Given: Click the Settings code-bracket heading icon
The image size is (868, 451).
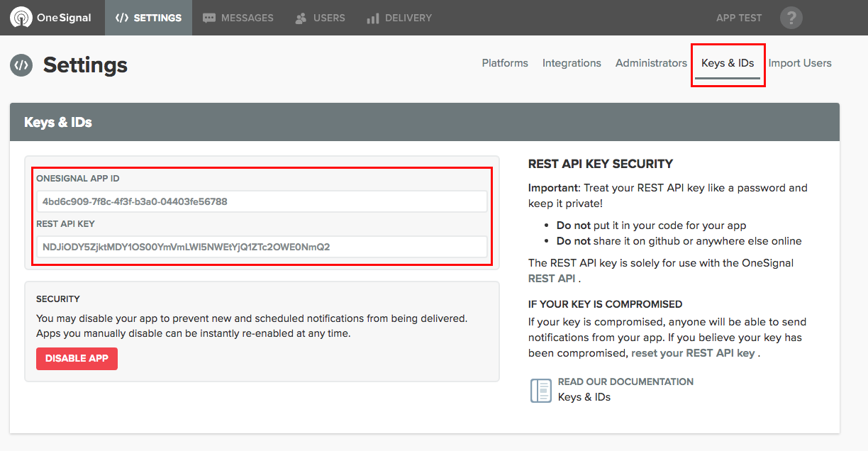Looking at the screenshot, I should coord(21,65).
